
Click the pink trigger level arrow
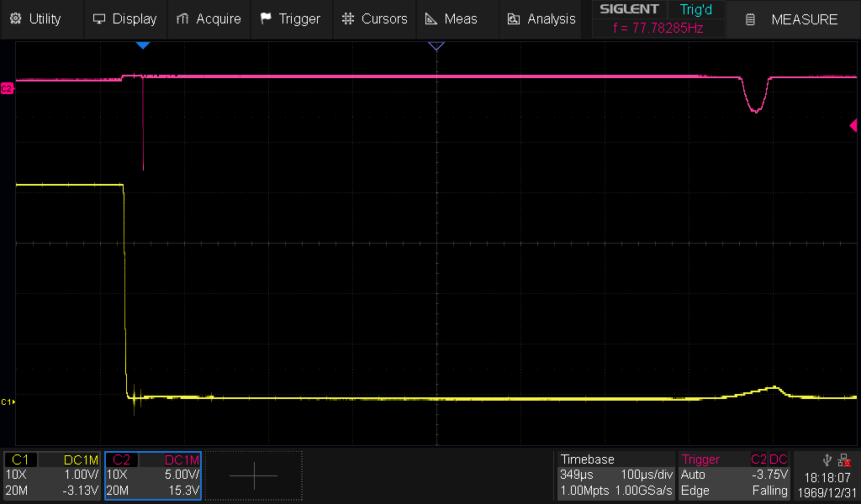tap(853, 126)
